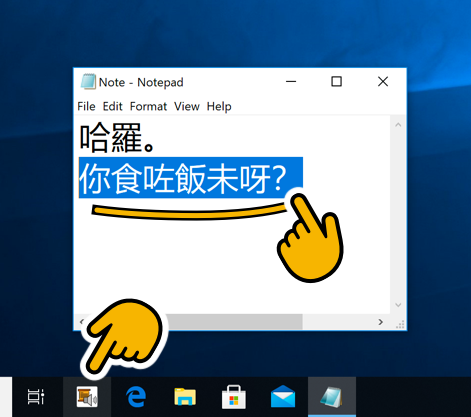
Task: Click the Note - Notepad title text
Action: tap(141, 82)
